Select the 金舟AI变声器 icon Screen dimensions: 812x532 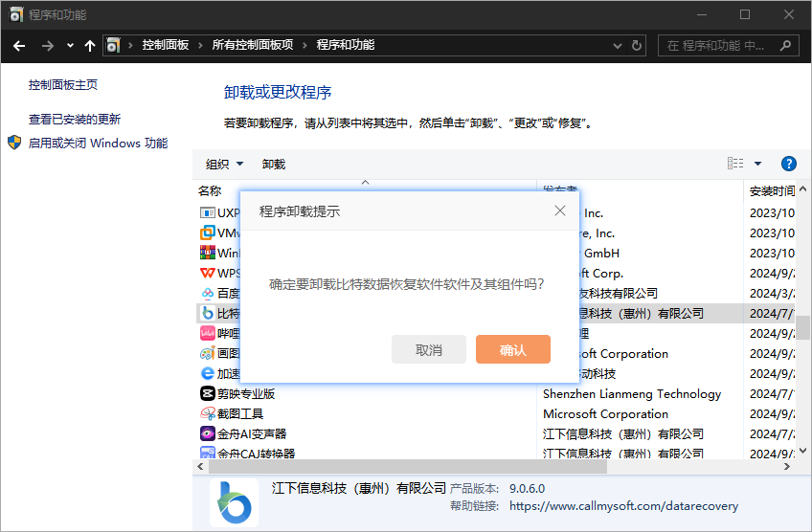point(207,433)
